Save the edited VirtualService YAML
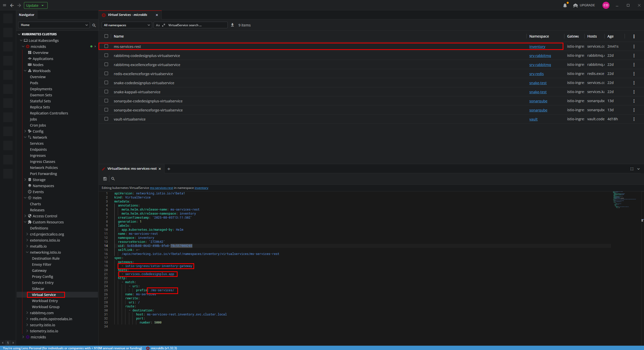Image resolution: width=644 pixels, height=350 pixels. [x=105, y=179]
